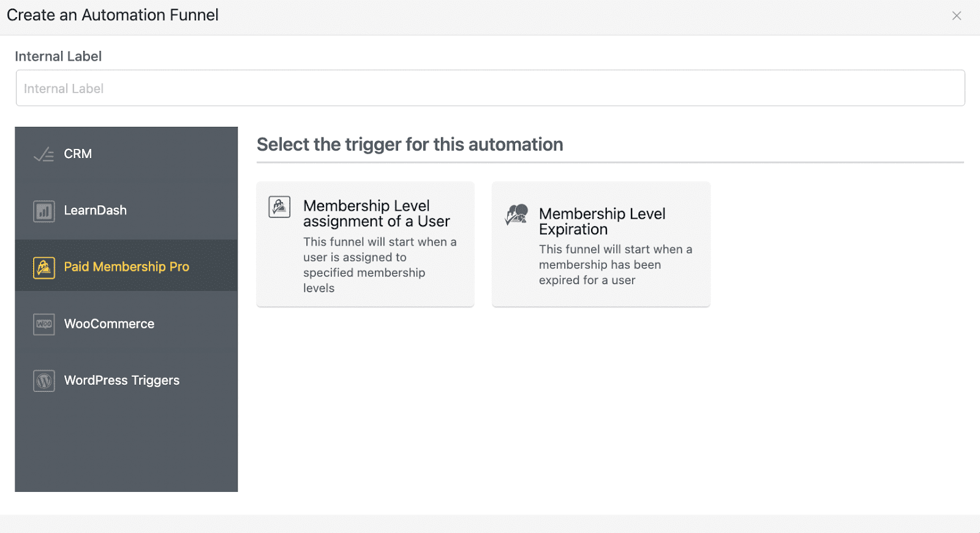Screen dimensions: 980x533
Task: Click the WordPress logo icon in sidebar
Action: (x=44, y=381)
